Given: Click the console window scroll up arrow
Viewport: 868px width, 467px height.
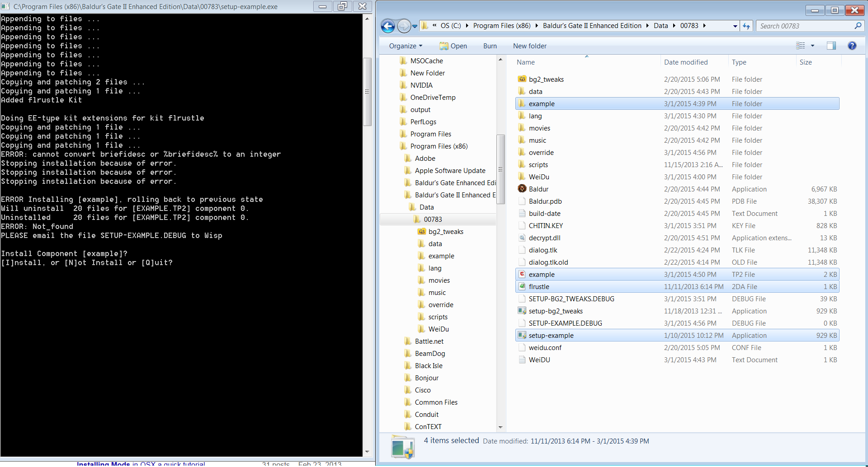Looking at the screenshot, I should [367, 19].
